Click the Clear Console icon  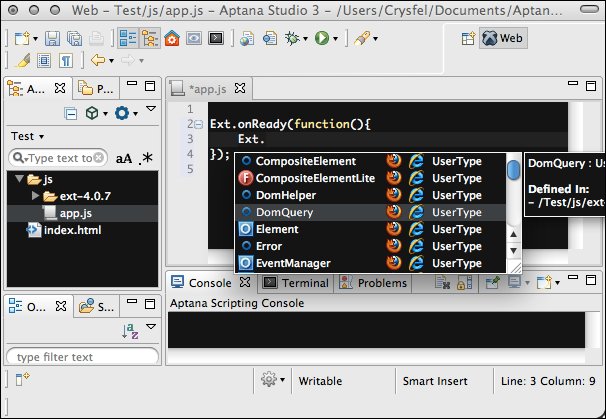(x=442, y=283)
